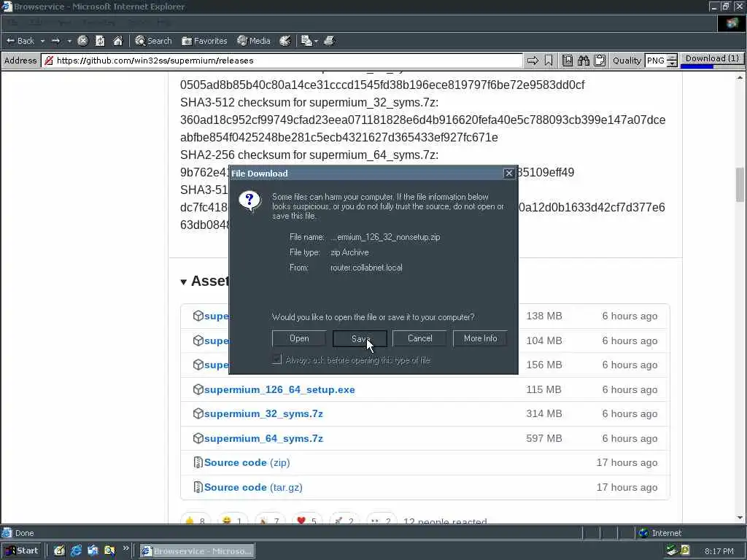Open the History clock icon in toolbar
The width and height of the screenshot is (747, 560).
[x=285, y=41]
